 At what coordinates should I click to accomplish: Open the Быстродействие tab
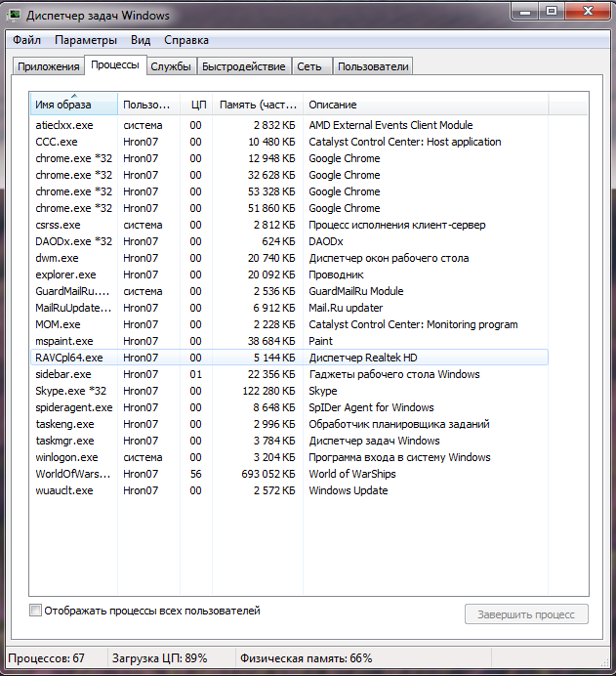pyautogui.click(x=244, y=66)
